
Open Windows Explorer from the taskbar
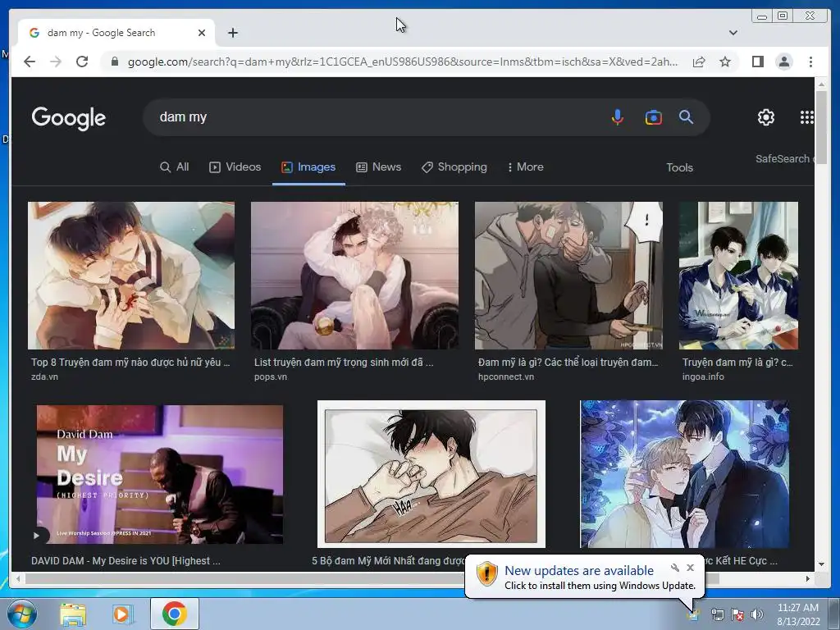73,614
